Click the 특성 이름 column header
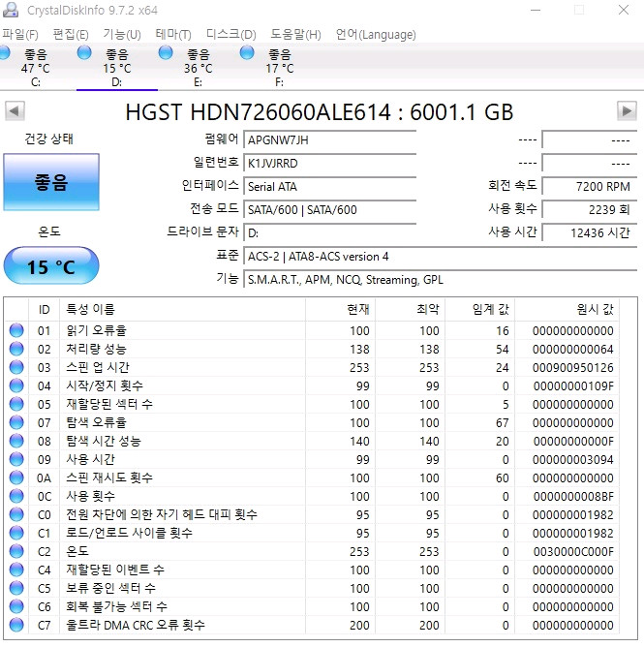This screenshot has width=644, height=647. click(x=182, y=310)
